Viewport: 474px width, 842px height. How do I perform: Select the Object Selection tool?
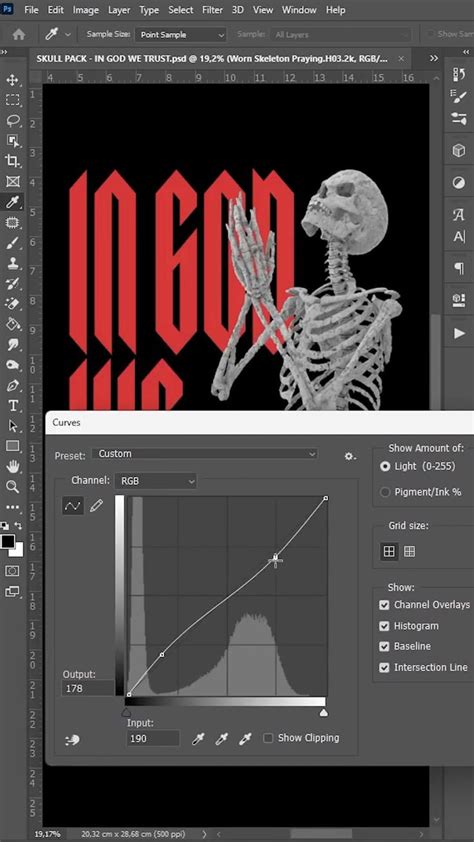click(12, 141)
